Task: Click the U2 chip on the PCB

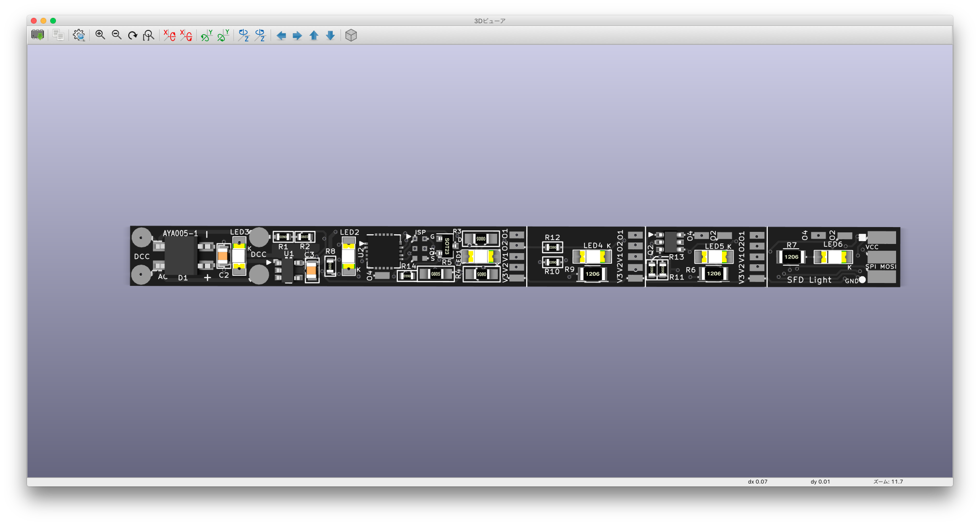Action: (x=383, y=251)
